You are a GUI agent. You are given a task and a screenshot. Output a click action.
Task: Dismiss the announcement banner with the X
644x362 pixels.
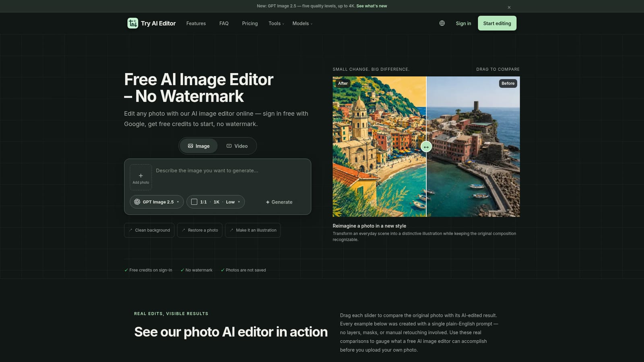509,7
